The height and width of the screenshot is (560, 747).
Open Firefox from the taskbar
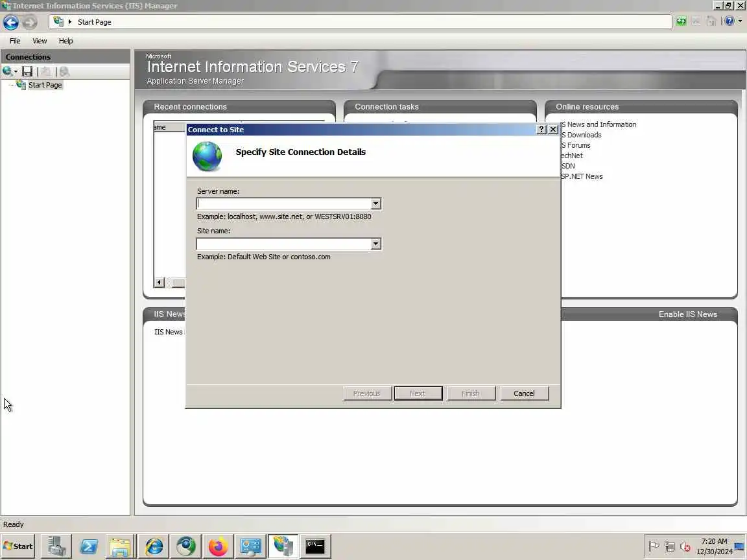pyautogui.click(x=218, y=546)
